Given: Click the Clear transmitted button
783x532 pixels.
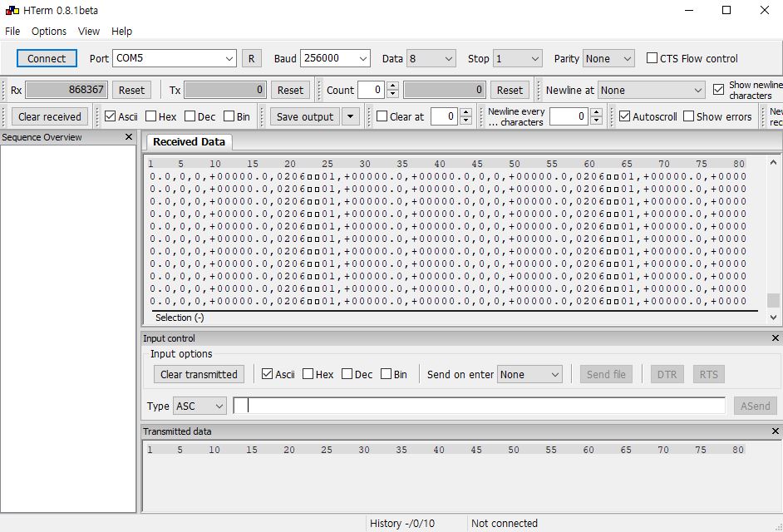Looking at the screenshot, I should pyautogui.click(x=199, y=375).
